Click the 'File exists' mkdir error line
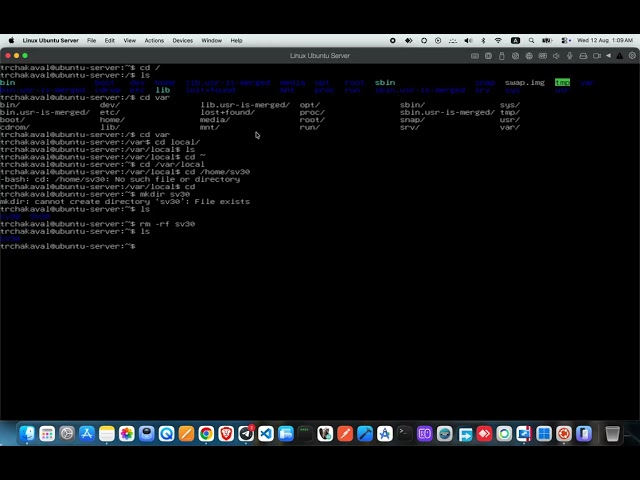 [x=125, y=202]
